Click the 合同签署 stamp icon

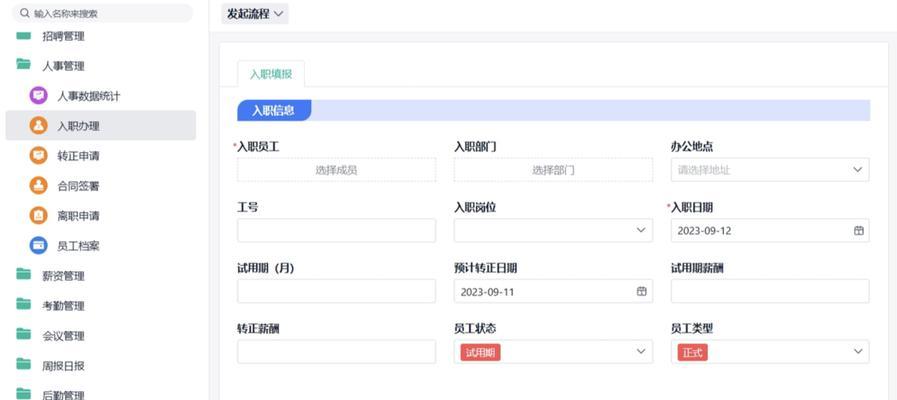coord(38,185)
